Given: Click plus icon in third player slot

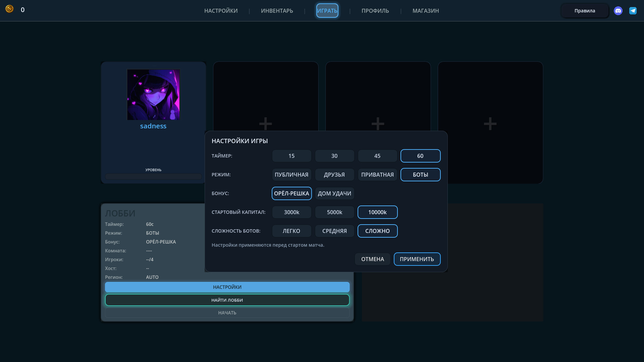Looking at the screenshot, I should pyautogui.click(x=378, y=124).
